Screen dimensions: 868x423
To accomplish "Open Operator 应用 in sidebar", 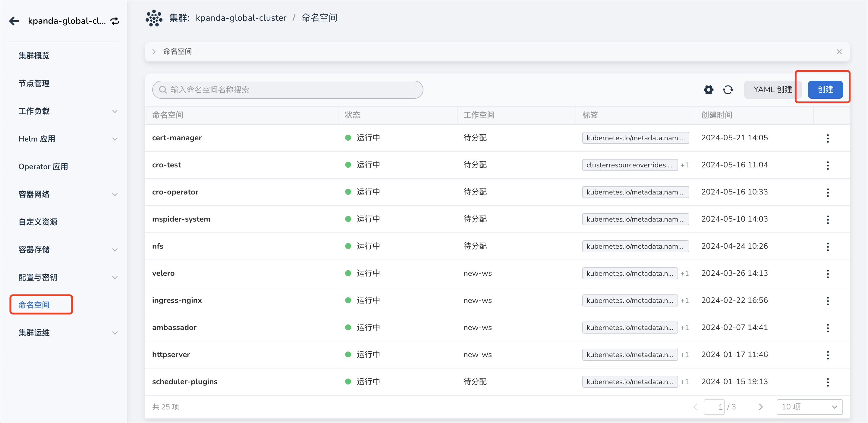I will click(x=43, y=166).
